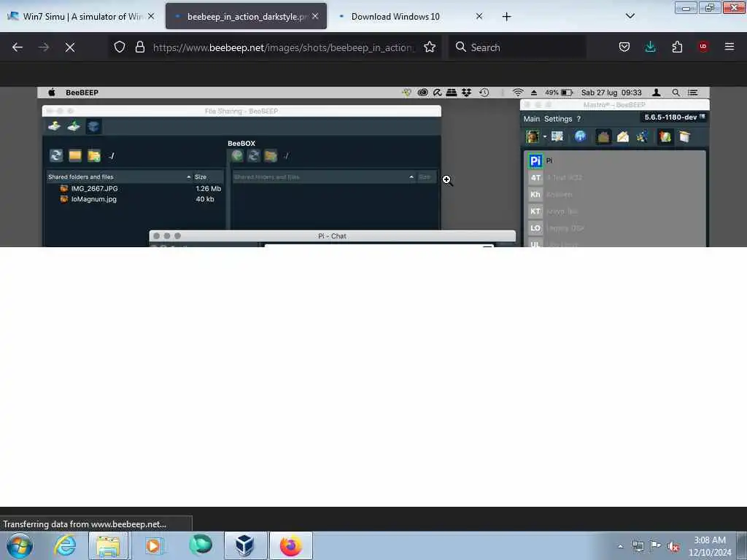The width and height of the screenshot is (747, 560).
Task: Select the Pi user in the contact list
Action: point(614,161)
